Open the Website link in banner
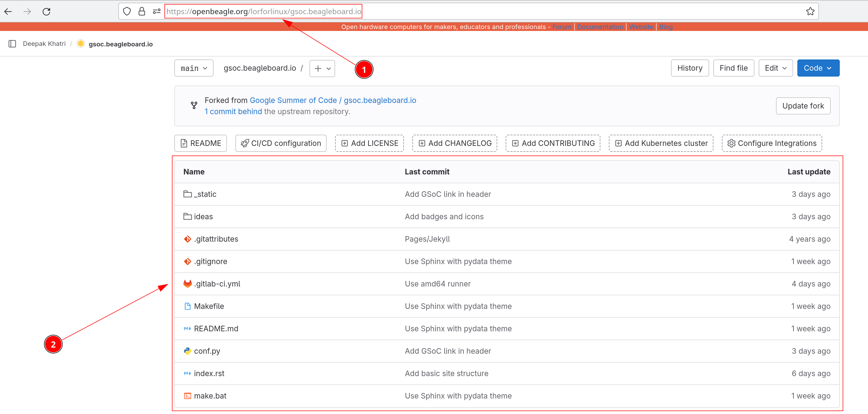This screenshot has height=414, width=868. coord(641,27)
